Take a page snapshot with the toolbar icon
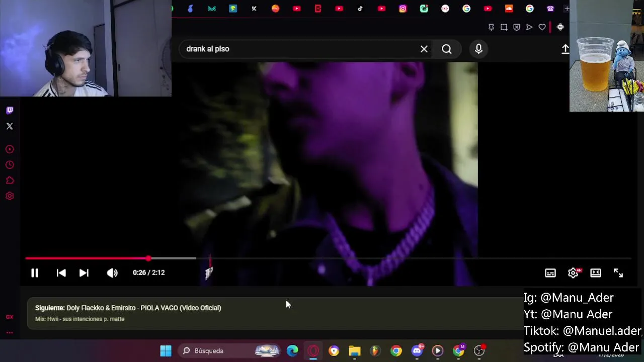Screen dimensions: 644x362 click(x=504, y=27)
